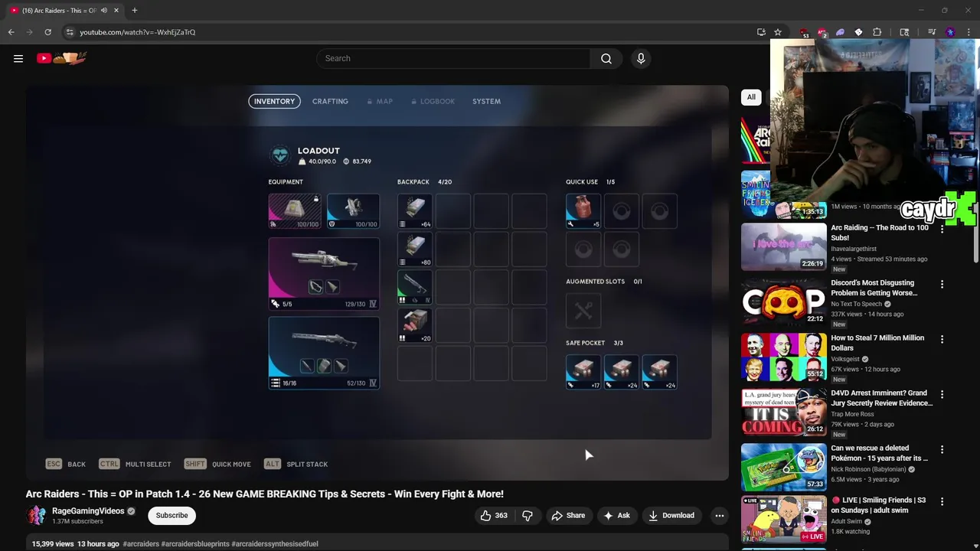This screenshot has height=551, width=980.
Task: Select SYSTEM tab in game menu
Action: (x=486, y=101)
